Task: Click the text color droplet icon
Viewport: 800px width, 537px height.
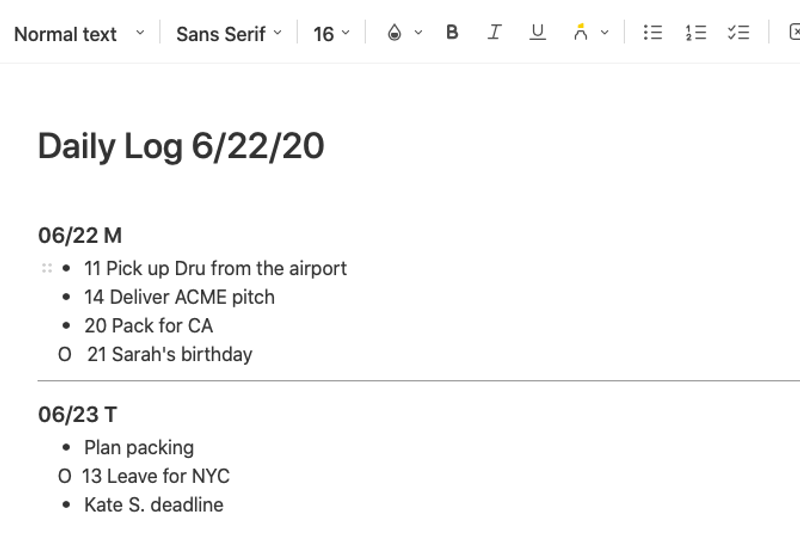Action: (394, 33)
